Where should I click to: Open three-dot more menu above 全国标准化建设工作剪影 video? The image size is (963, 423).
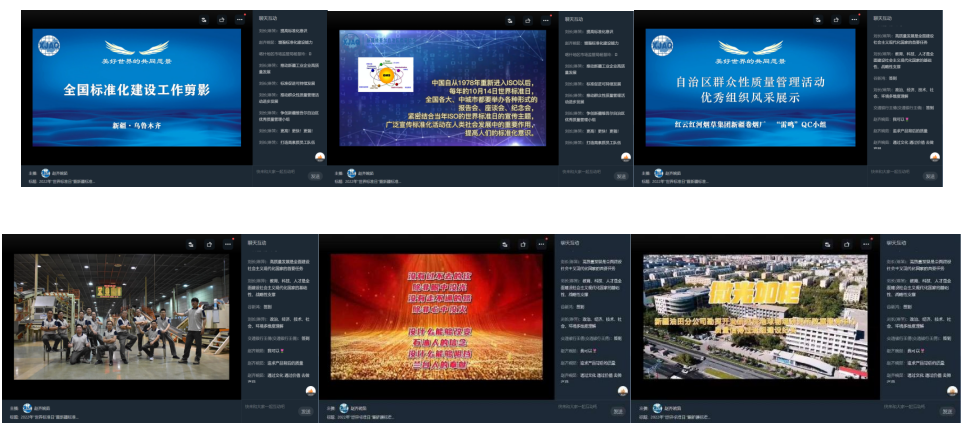[238, 19]
